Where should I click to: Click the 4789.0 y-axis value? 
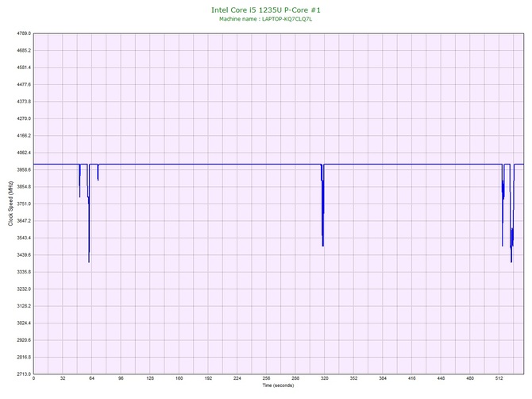pos(24,33)
